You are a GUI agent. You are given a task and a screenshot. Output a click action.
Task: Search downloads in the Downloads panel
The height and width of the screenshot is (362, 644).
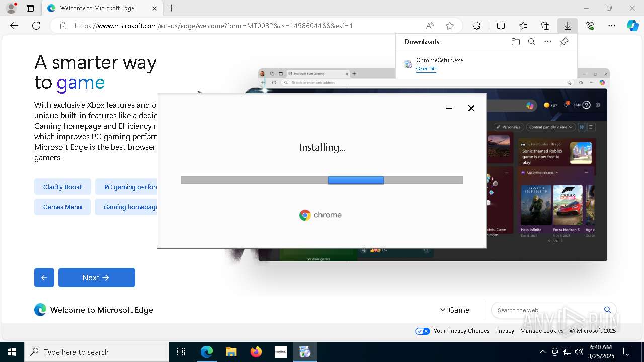[532, 42]
